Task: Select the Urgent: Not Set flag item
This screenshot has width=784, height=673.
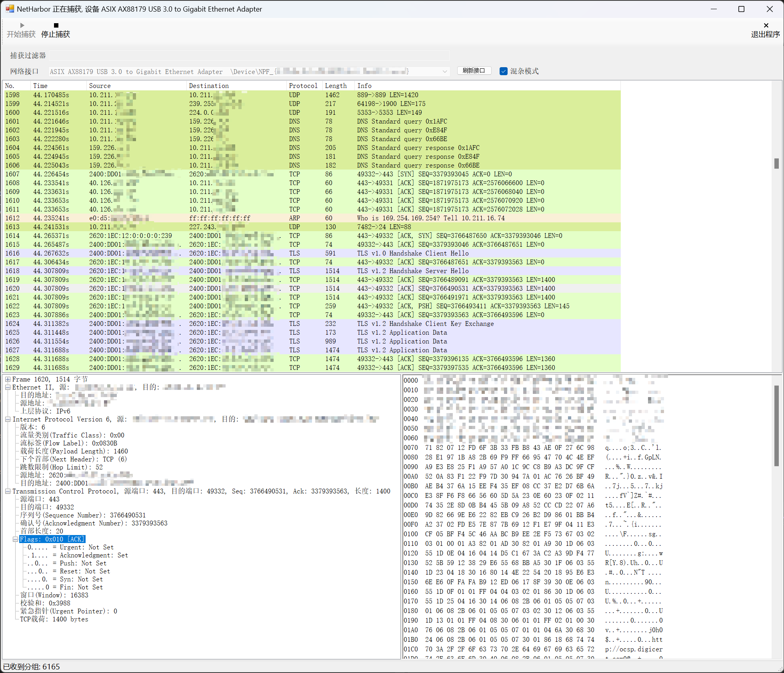Action: tap(70, 547)
